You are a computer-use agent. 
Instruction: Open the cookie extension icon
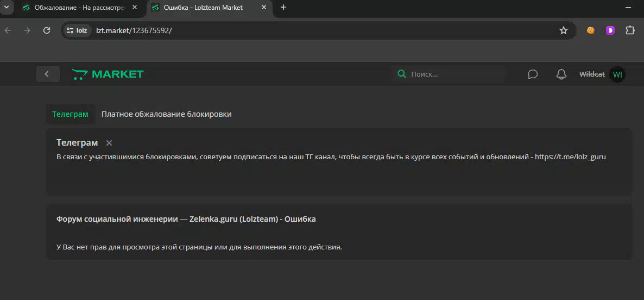(591, 30)
